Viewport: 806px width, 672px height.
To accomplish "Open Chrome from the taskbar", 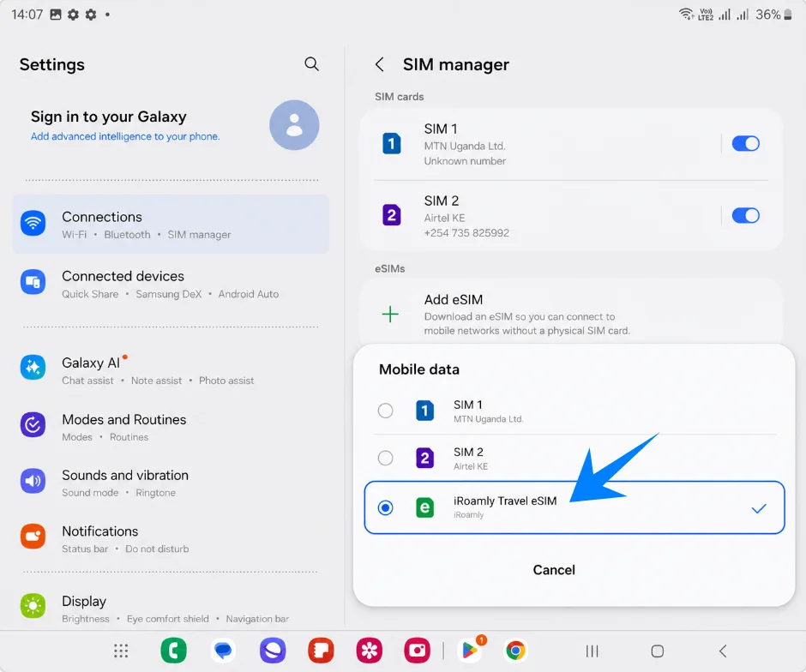I will tap(515, 651).
